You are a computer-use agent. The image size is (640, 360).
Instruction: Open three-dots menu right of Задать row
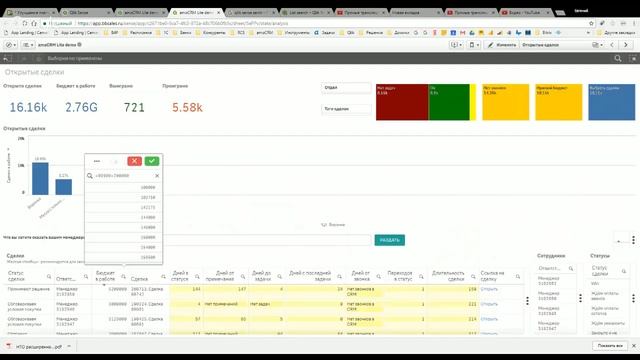(633, 240)
